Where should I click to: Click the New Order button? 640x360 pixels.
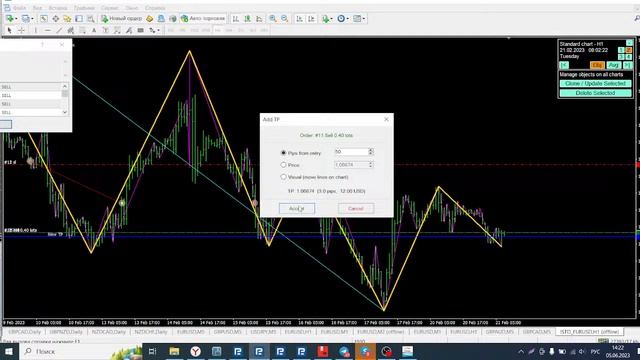tap(121, 18)
